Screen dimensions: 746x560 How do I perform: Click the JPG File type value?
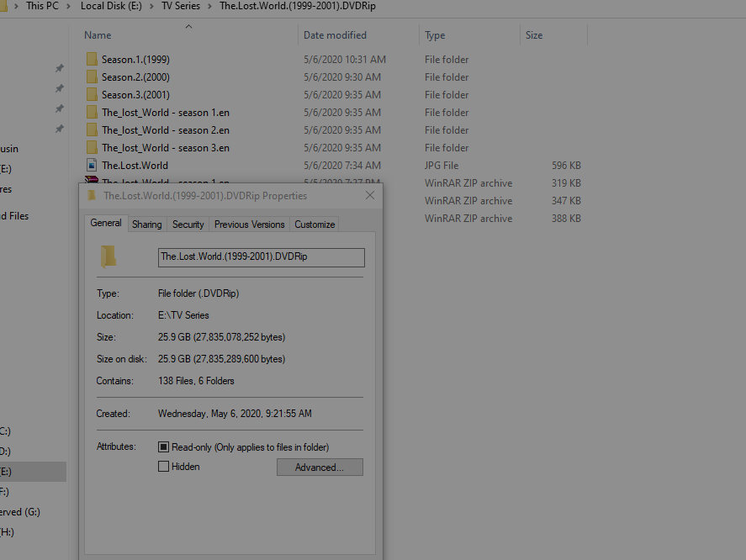click(442, 165)
